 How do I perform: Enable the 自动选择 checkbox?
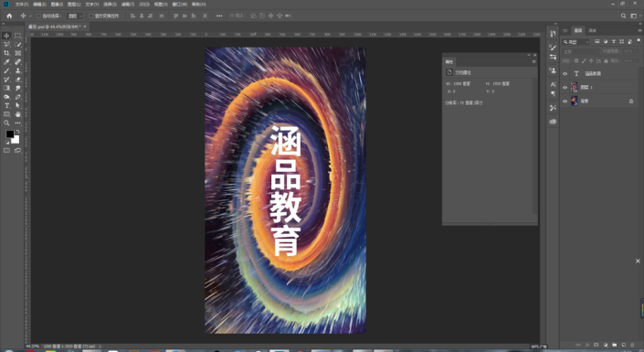(38, 16)
